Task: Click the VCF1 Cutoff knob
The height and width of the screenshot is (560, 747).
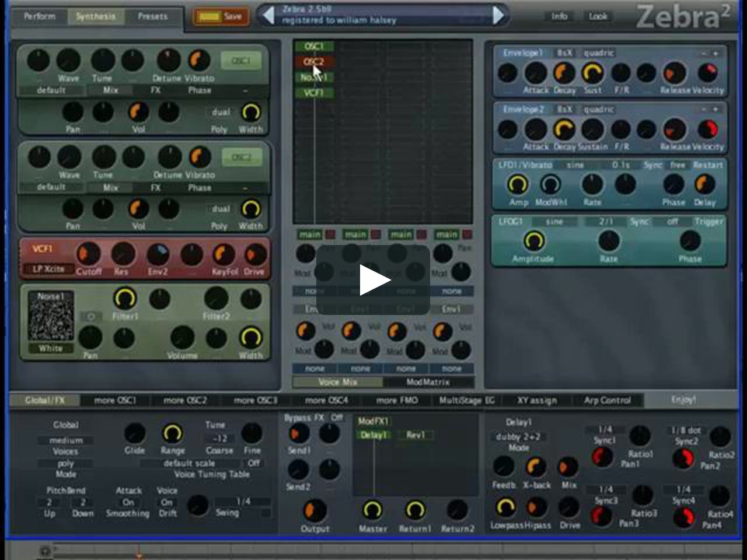Action: [x=89, y=254]
